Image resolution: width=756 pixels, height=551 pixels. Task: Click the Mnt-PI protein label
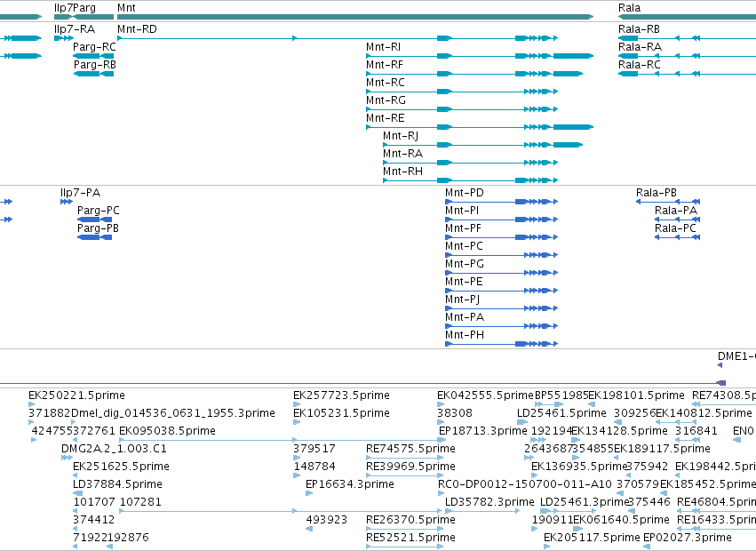(x=462, y=211)
